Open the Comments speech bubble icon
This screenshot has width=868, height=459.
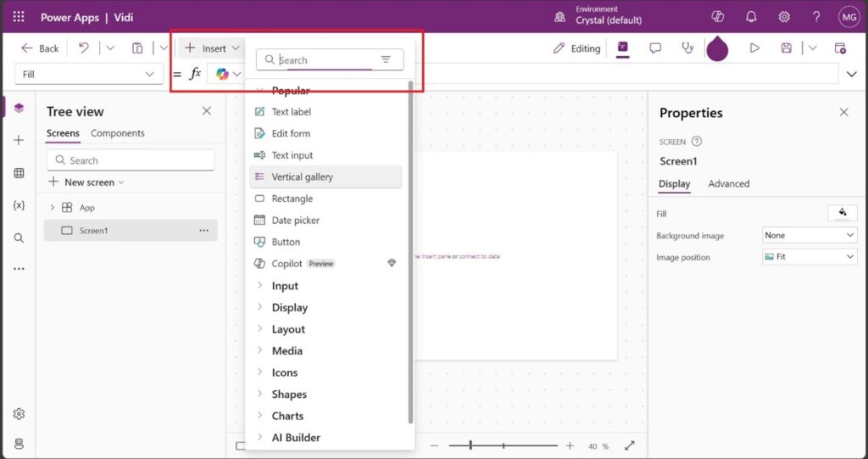tap(655, 48)
